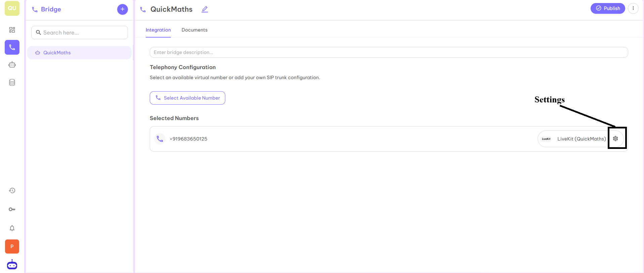Viewport: 644px width, 273px height.
Task: Publish the QuickMaths bridge
Action: tap(608, 8)
